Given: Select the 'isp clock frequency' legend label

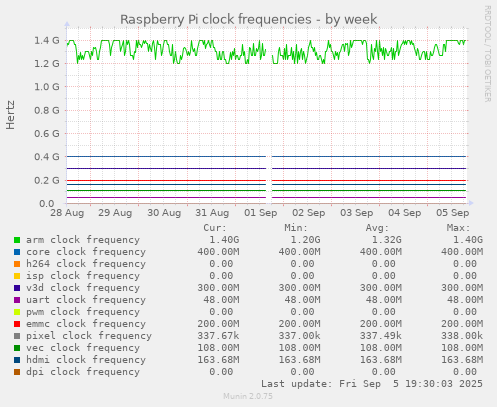Looking at the screenshot, I should click(83, 276).
